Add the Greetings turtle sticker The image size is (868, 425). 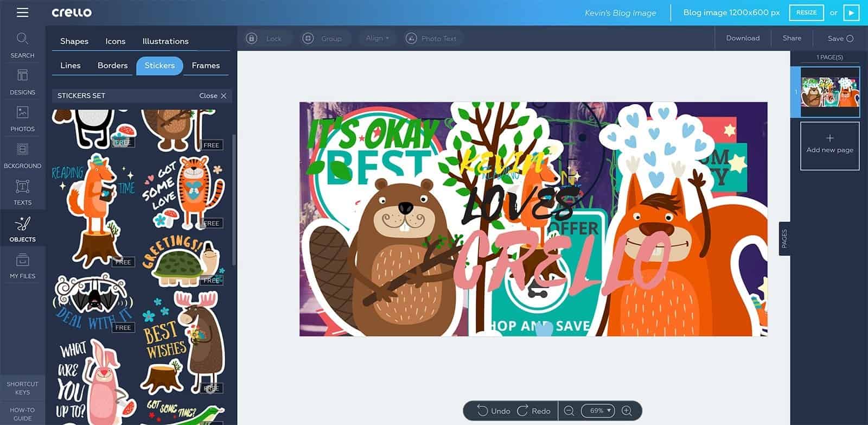pos(184,261)
